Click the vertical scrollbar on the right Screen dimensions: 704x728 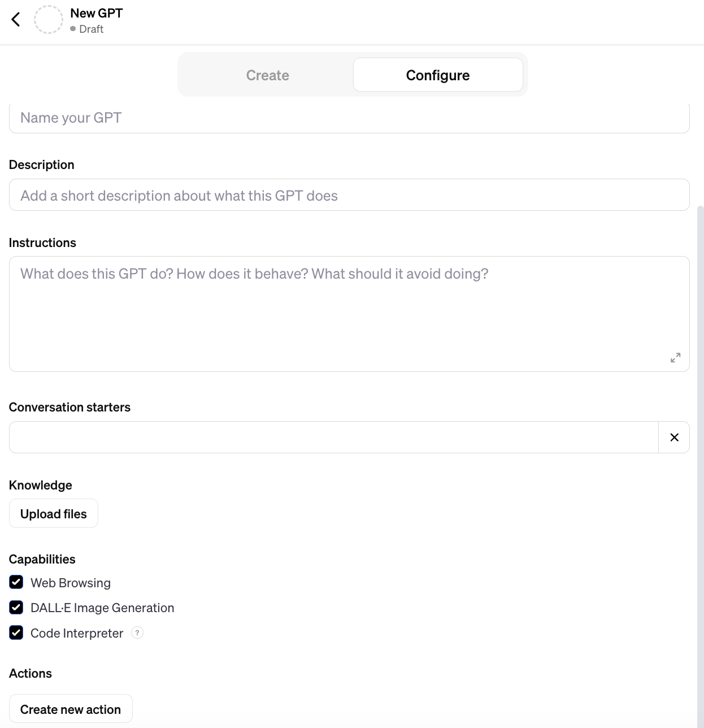pos(701,463)
